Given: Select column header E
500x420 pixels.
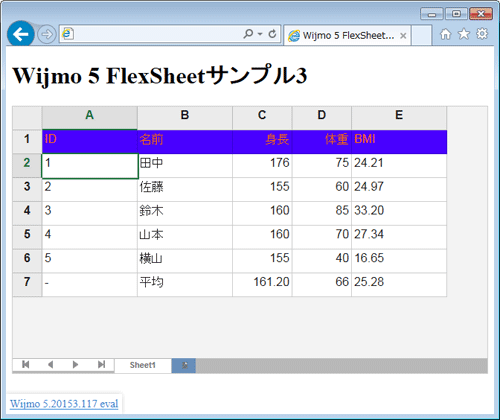Looking at the screenshot, I should pos(399,118).
